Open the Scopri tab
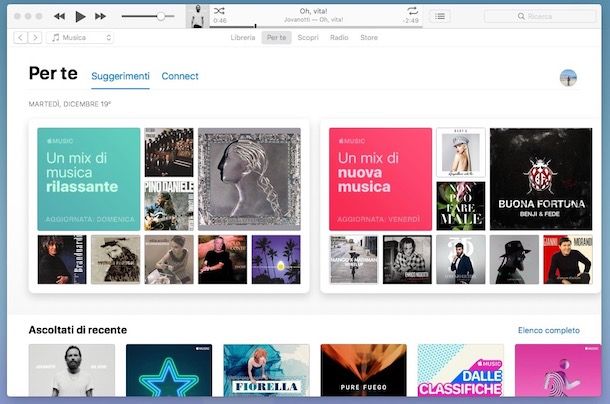 (308, 37)
